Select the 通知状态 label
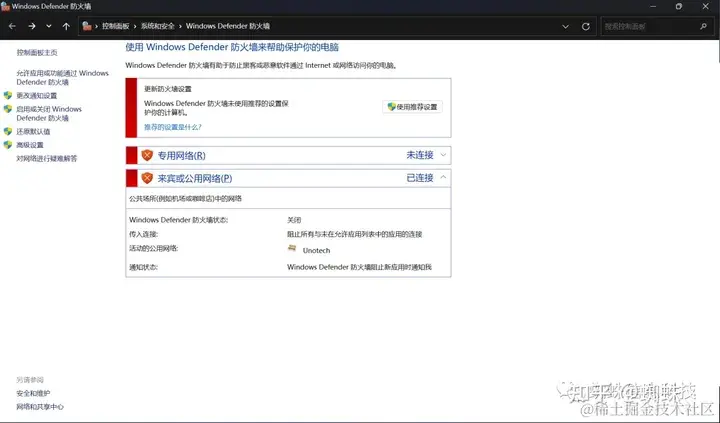Viewport: 720px width, 423px height. [143, 267]
